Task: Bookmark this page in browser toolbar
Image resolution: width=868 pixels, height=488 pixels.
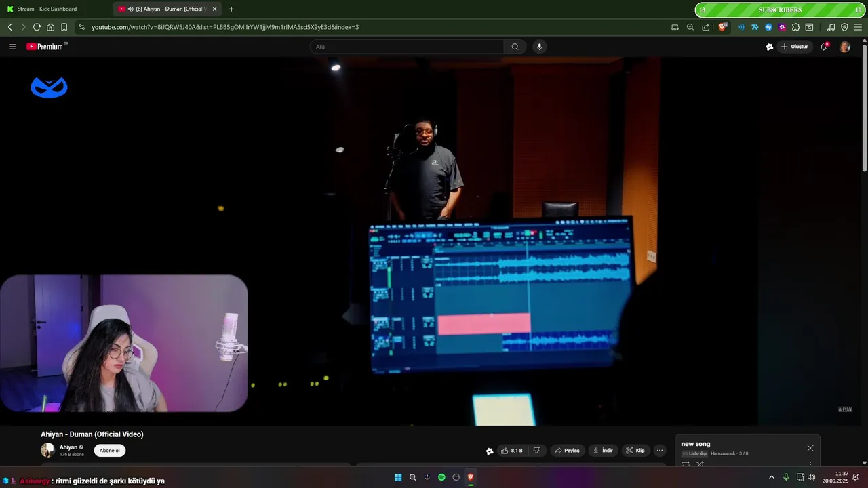Action: point(64,27)
